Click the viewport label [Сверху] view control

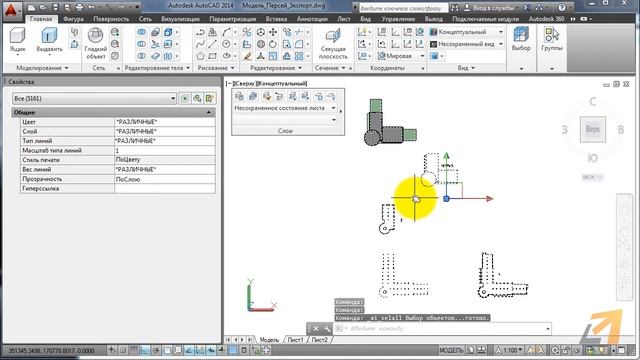(x=244, y=83)
